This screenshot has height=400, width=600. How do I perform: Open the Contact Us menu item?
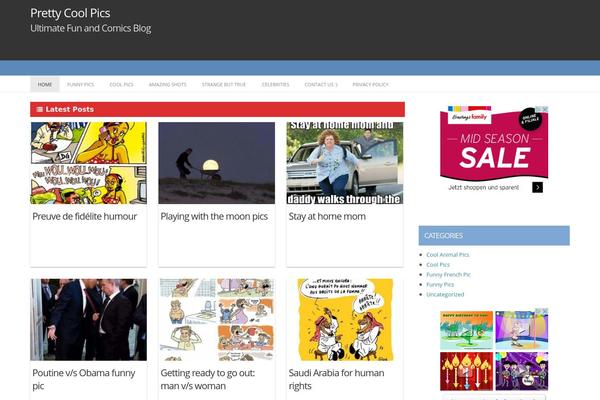321,85
